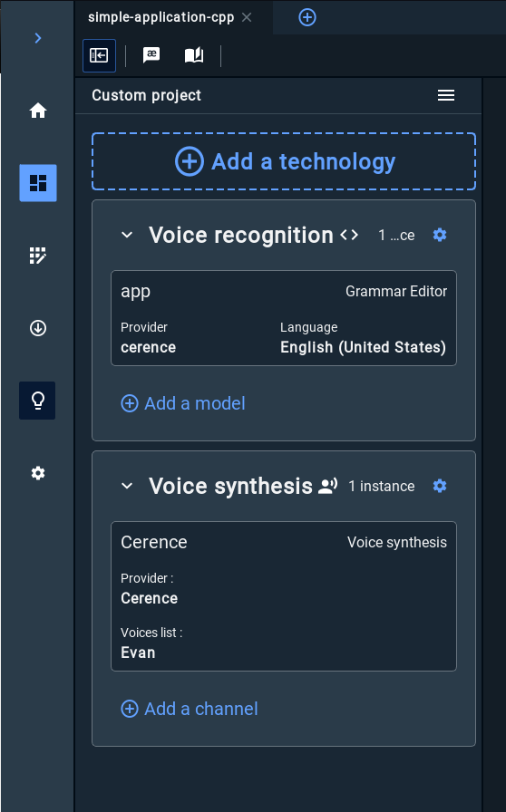
Task: Expand the left sidebar chevron
Action: point(38,38)
